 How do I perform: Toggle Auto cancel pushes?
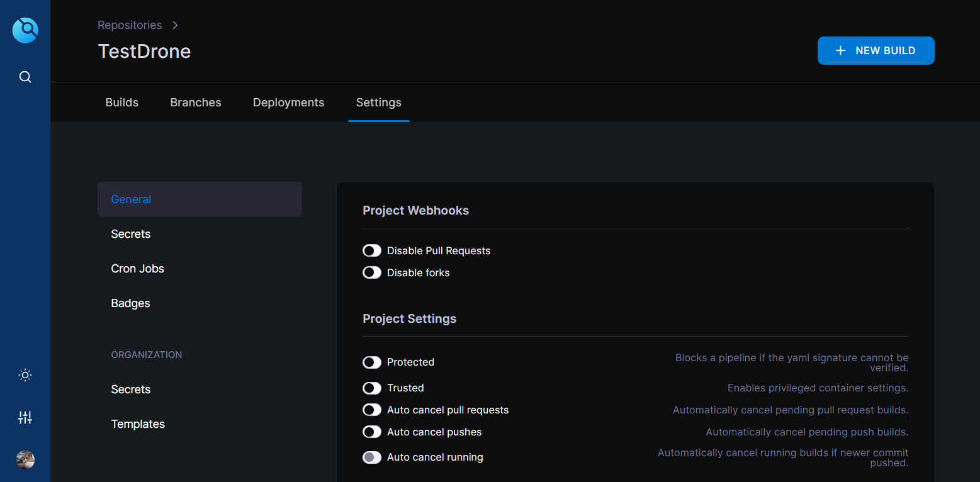click(372, 432)
